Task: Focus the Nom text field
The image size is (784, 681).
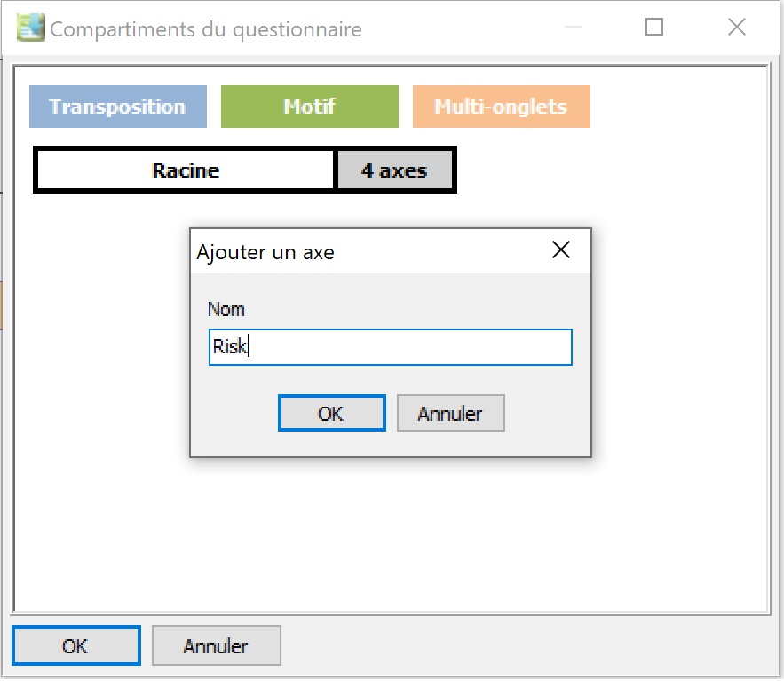Action: (390, 347)
